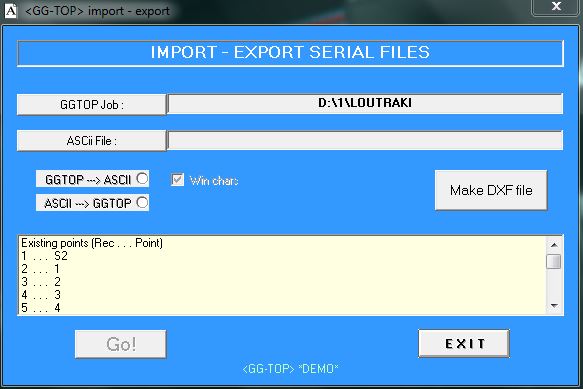Click the GGTOP Job button
This screenshot has width=583, height=389.
(x=91, y=105)
